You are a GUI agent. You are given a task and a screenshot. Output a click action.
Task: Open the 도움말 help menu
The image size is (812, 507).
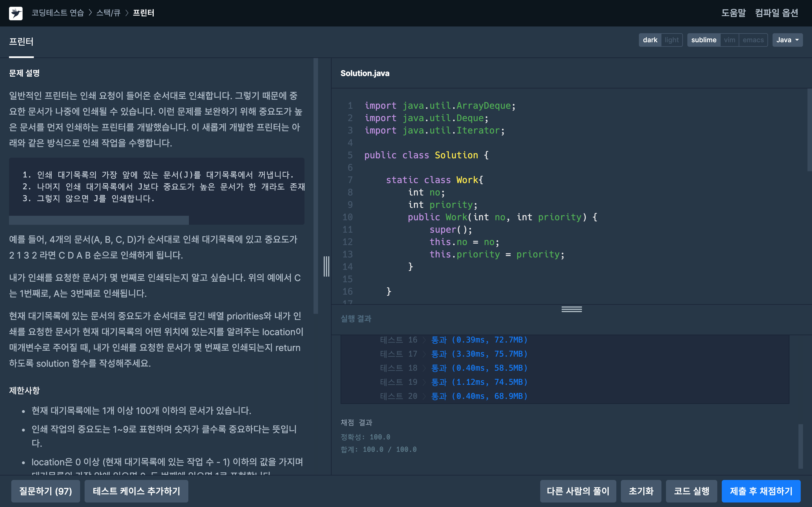[x=733, y=13]
